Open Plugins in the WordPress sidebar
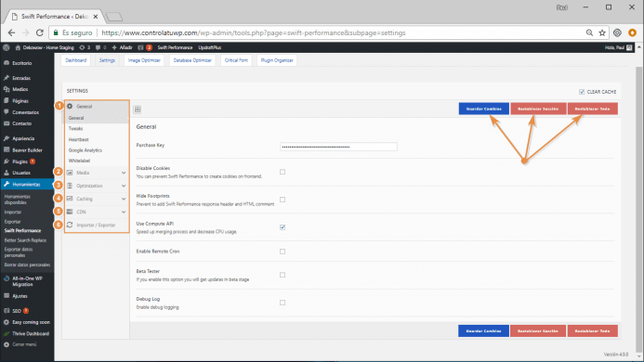Screen dimensions: 644x362 pos(20,162)
